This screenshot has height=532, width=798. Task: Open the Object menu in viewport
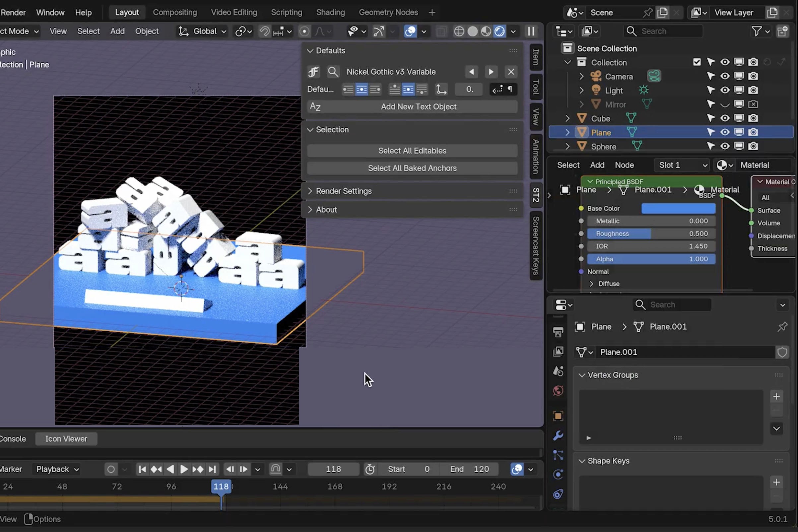tap(147, 31)
